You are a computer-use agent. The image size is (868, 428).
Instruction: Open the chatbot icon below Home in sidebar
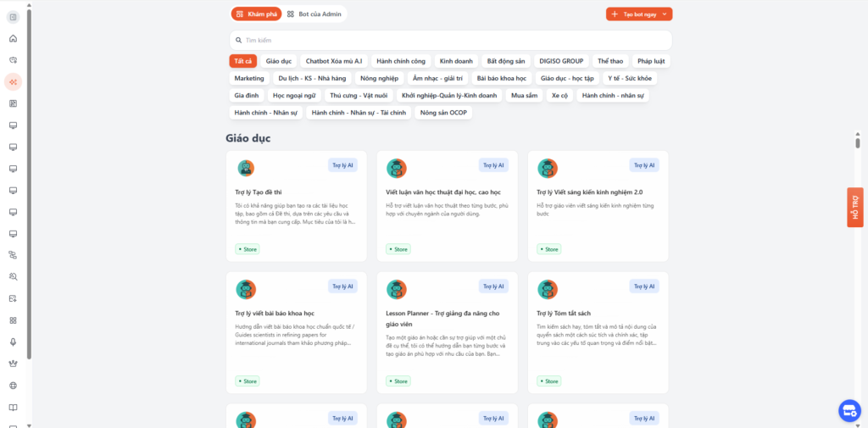[x=14, y=60]
